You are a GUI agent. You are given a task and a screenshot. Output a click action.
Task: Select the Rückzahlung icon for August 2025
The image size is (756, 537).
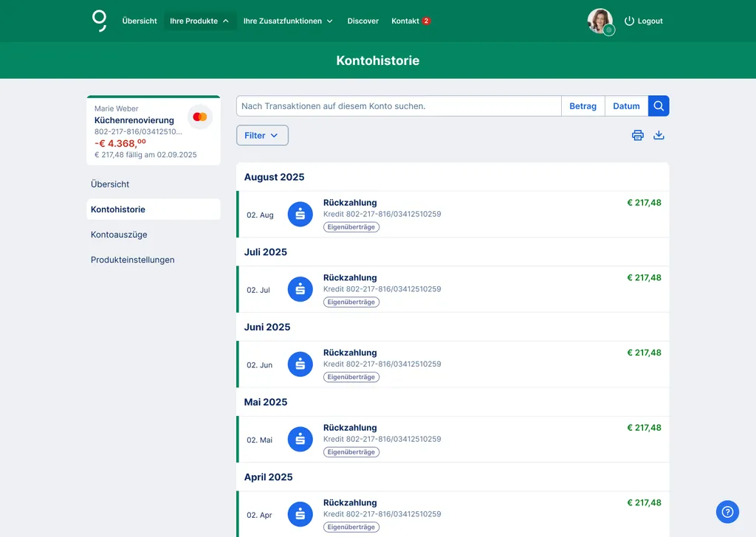[x=300, y=214]
